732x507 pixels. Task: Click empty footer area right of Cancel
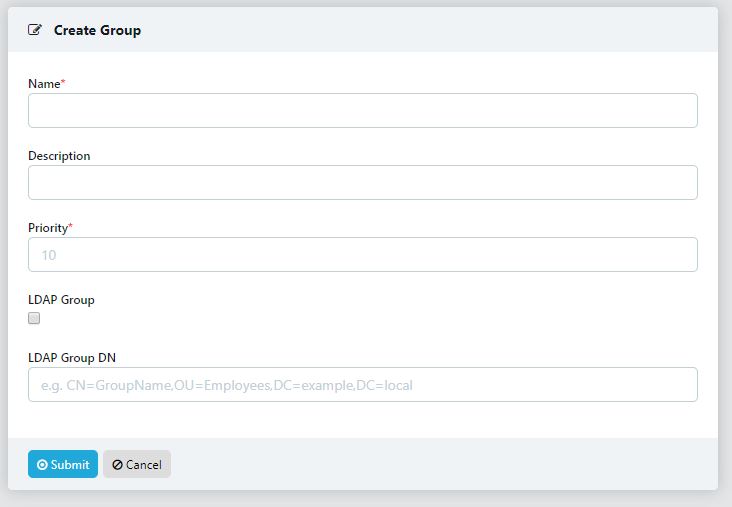[x=440, y=464]
